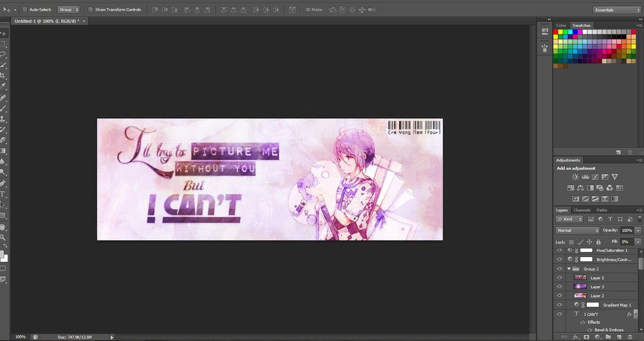Open the Fill slider arrow

pyautogui.click(x=638, y=242)
